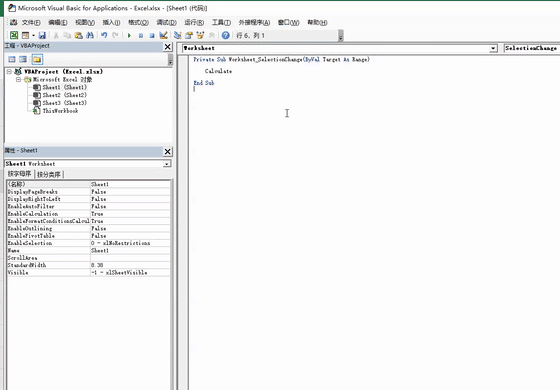Open the 格式(O) menu
Viewport: 560px width, 390px height.
[138, 22]
